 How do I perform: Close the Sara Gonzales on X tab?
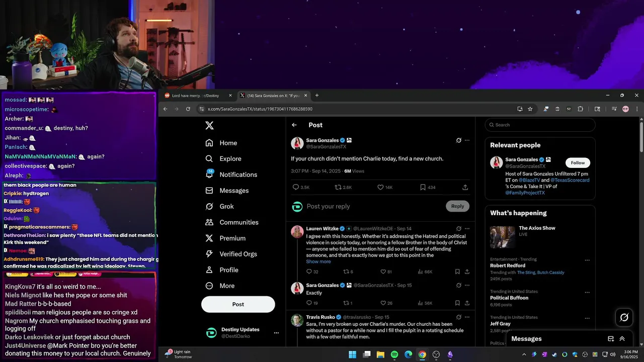point(306,96)
